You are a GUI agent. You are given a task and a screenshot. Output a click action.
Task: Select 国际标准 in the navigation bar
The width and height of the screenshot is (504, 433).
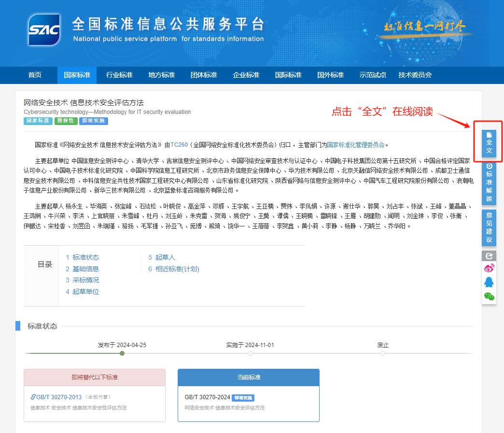pyautogui.click(x=288, y=75)
